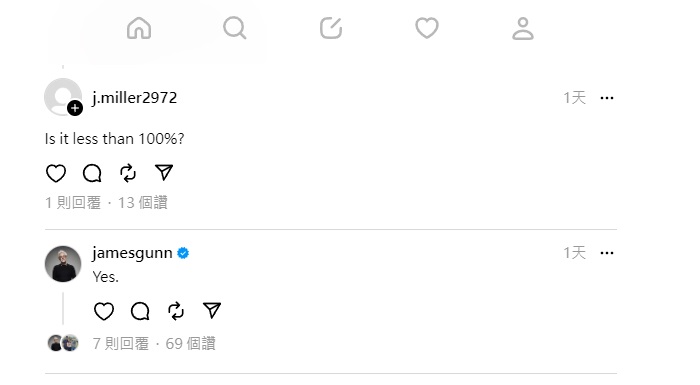Reply to jamesgunn's post via comment icon
700x385 pixels.
coord(140,311)
